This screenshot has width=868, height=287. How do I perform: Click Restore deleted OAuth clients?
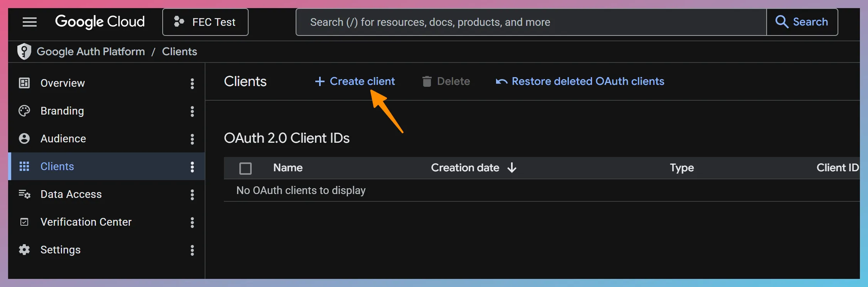[580, 81]
